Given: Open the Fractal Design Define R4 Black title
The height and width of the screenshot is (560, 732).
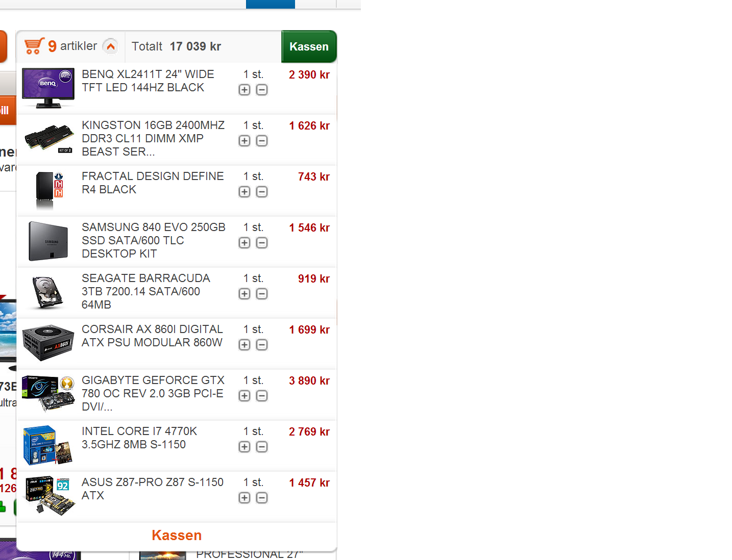Looking at the screenshot, I should (x=153, y=183).
